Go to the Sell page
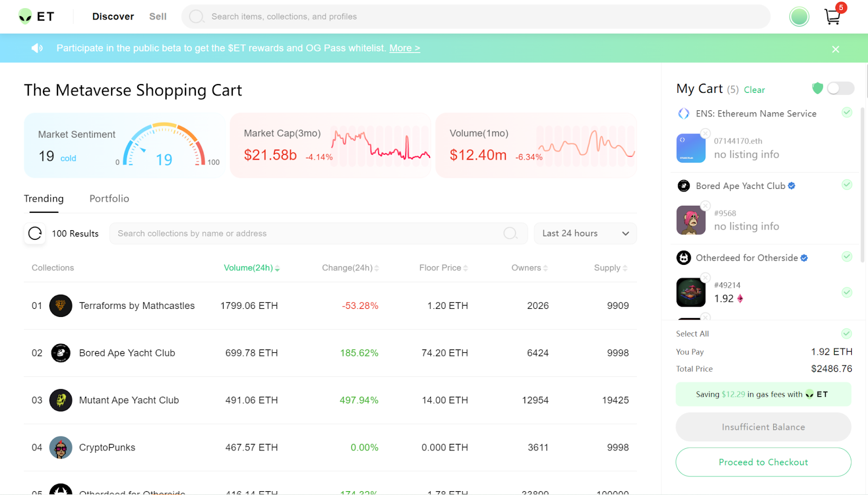This screenshot has height=495, width=868. [x=158, y=17]
